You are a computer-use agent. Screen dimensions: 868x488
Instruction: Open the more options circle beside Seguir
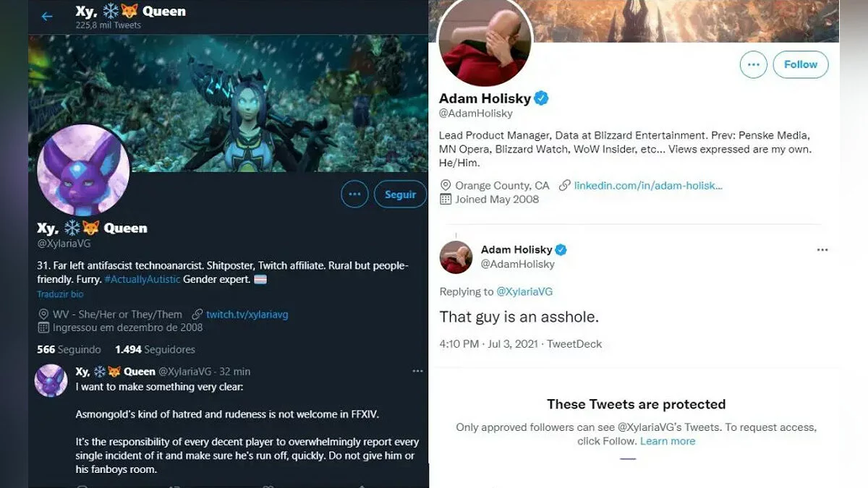tap(354, 194)
